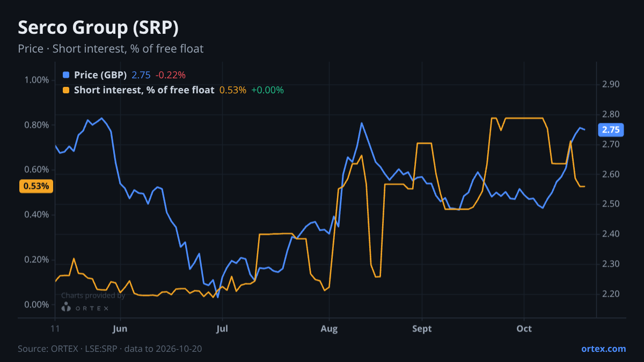
Task: Select the Price (GBP) legend label
Action: 100,75
